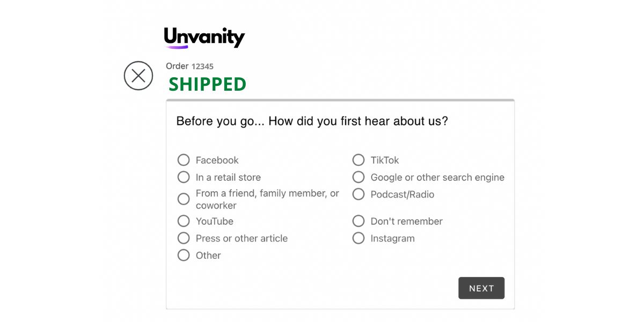Select the Facebook radio option

click(x=184, y=160)
